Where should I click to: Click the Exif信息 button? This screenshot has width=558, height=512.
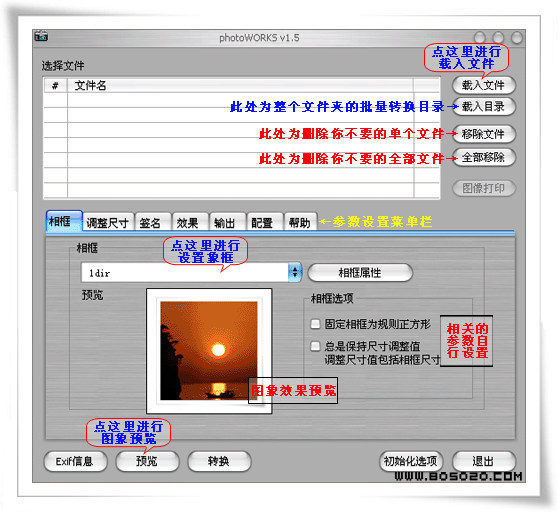75,461
